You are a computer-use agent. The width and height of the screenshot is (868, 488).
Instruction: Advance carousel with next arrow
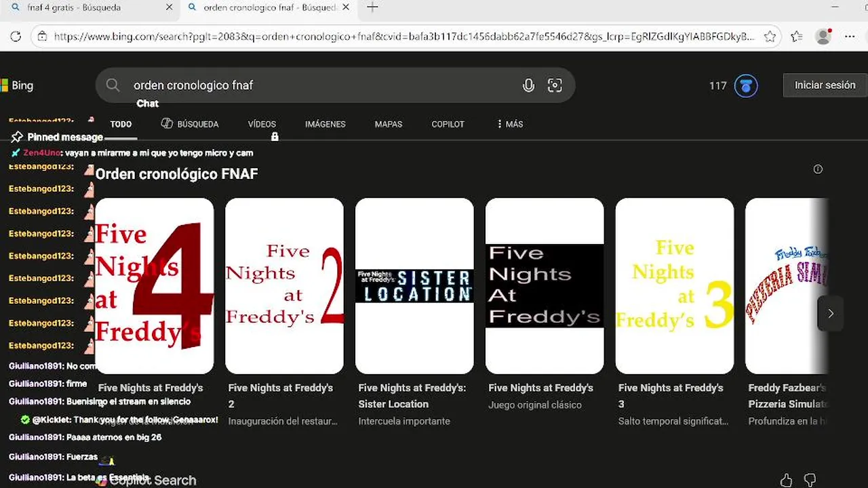(x=831, y=313)
